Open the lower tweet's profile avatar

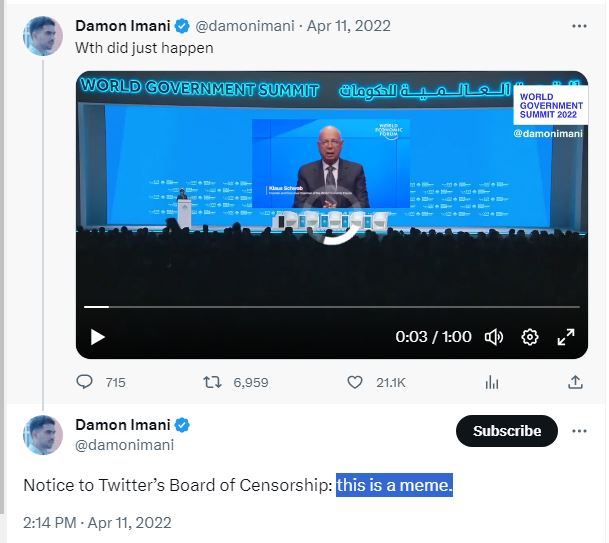point(43,435)
